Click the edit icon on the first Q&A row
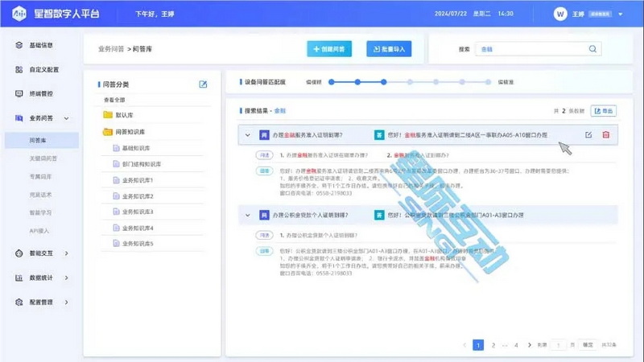Screen dimensions: 644x362 point(588,134)
